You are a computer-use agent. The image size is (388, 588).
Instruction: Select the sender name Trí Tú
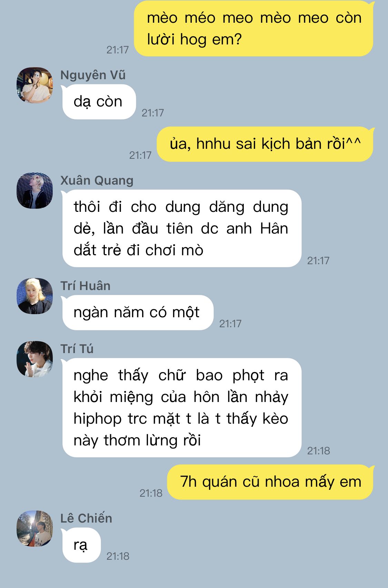(x=77, y=349)
